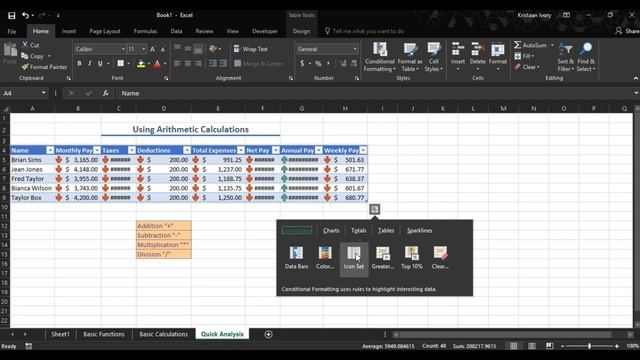Viewport: 640px width, 360px height.
Task: Click Merge & Center button
Action: click(259, 63)
